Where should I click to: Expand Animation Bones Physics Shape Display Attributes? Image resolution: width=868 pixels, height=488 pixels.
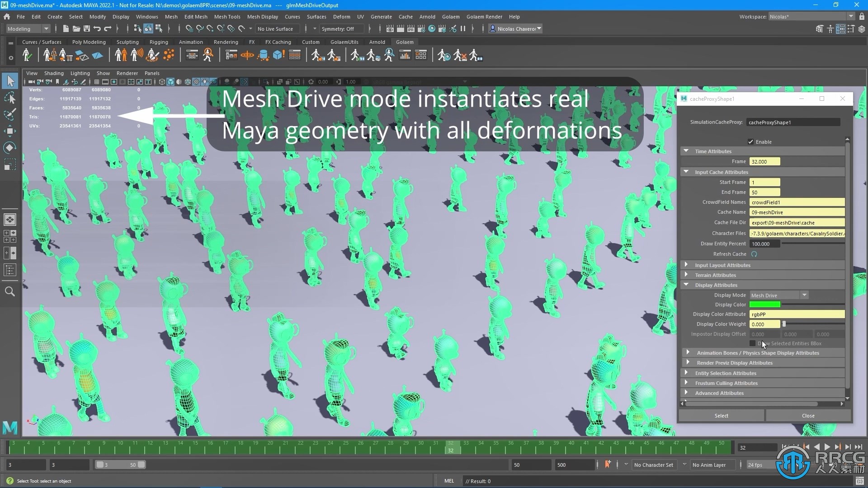coord(687,353)
